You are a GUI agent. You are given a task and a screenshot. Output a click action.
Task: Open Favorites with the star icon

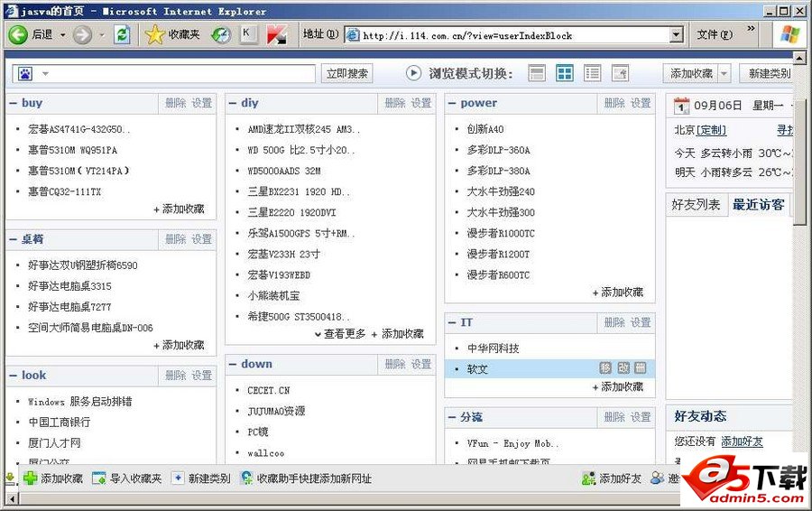[154, 34]
